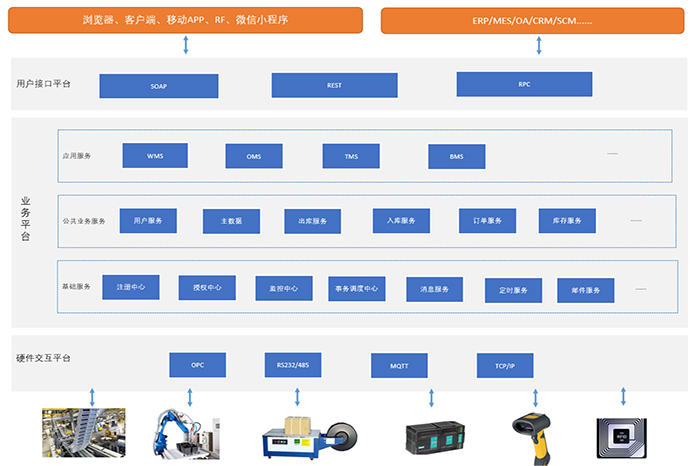Select the REST interface box
Image resolution: width=700 pixels, height=466 pixels.
pos(334,85)
